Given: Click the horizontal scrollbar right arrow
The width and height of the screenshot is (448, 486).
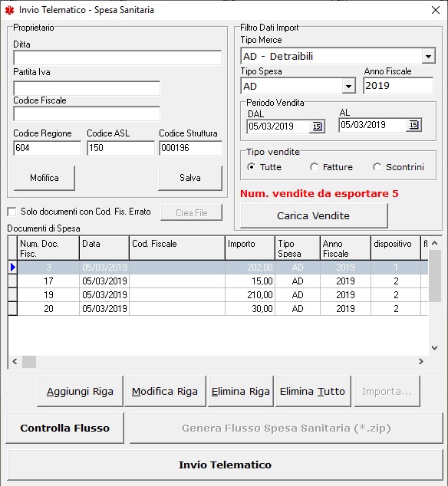Looking at the screenshot, I should tap(420, 361).
